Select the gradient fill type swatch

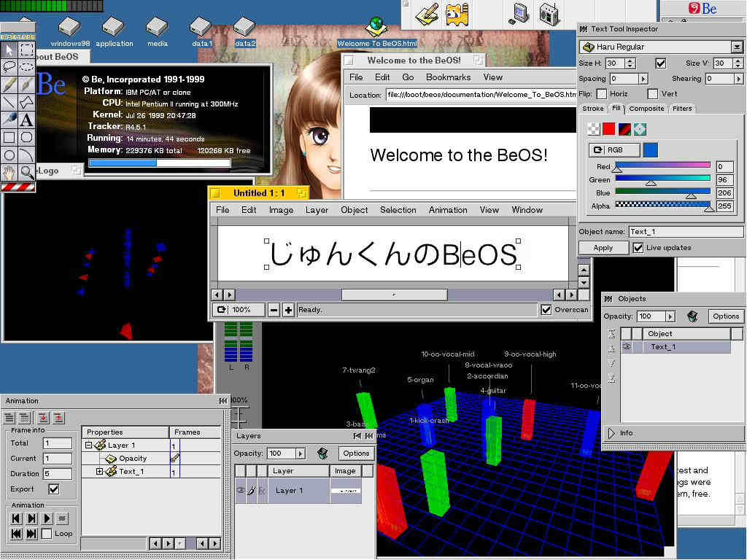tap(624, 129)
